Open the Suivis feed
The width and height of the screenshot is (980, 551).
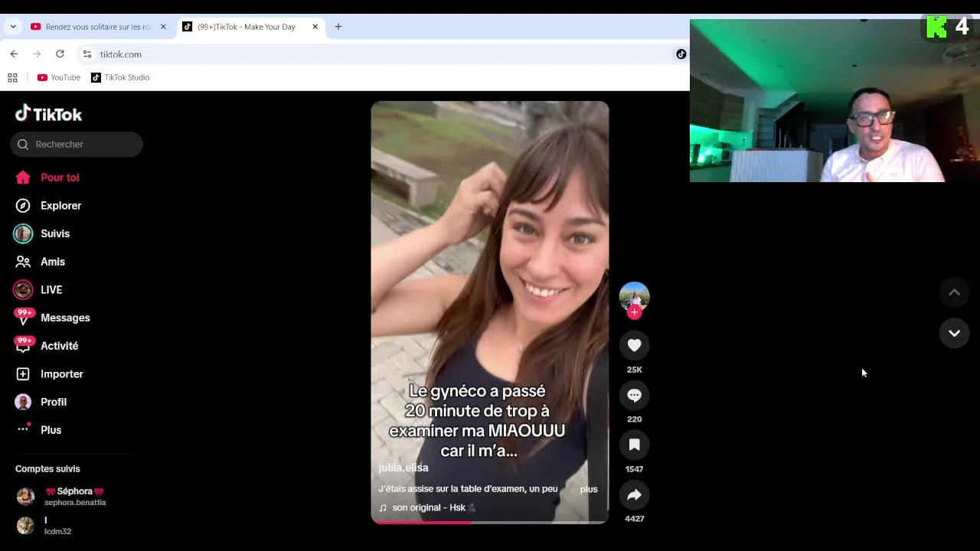42,233
